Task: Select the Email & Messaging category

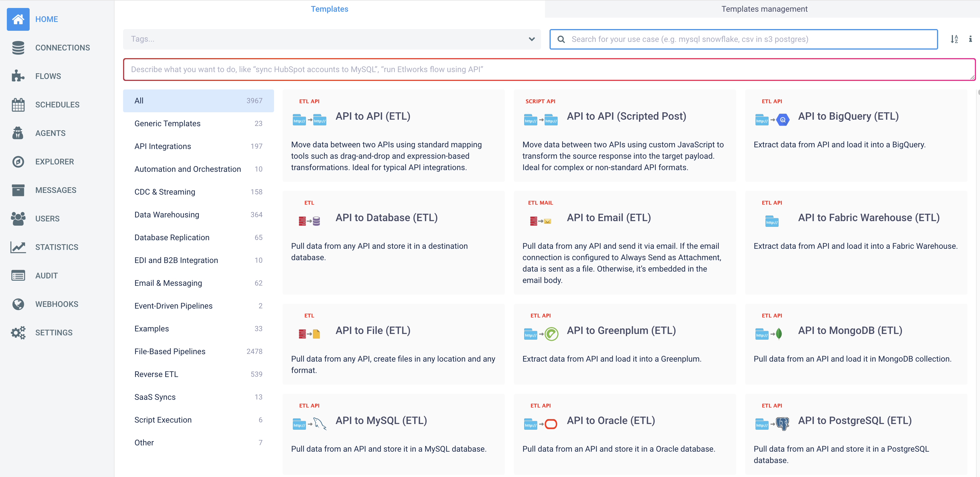Action: 198,284
